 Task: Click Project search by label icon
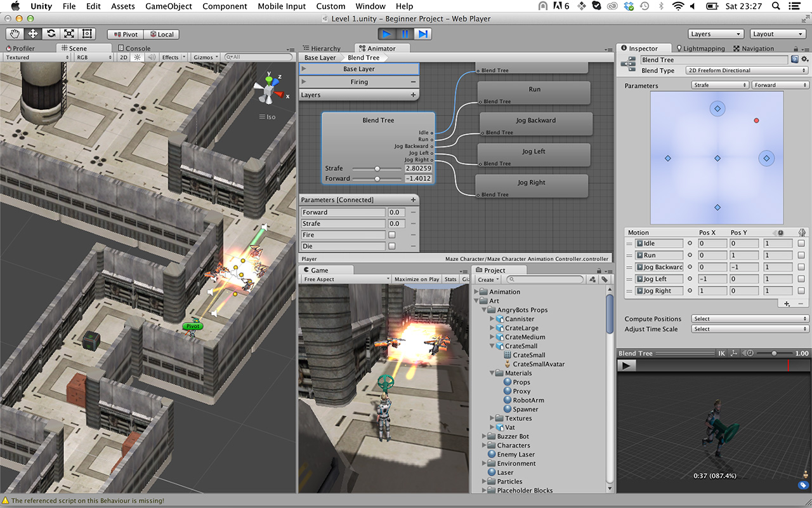(x=605, y=279)
